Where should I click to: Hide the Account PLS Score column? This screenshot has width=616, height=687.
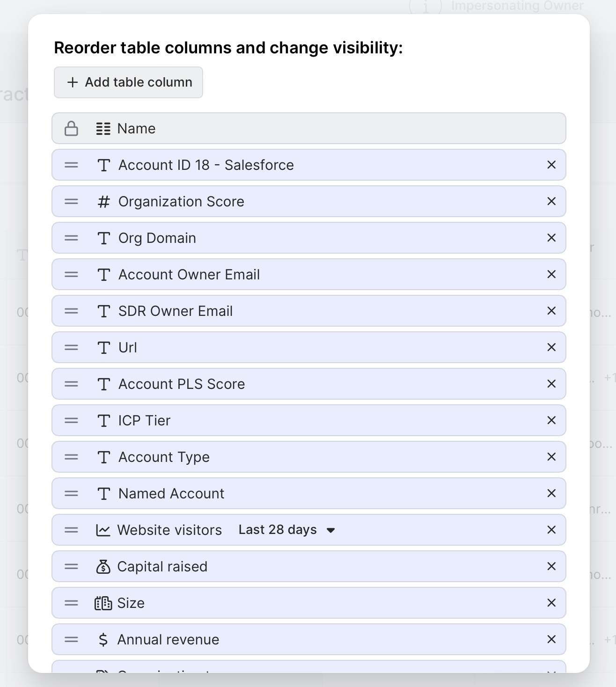coord(551,384)
